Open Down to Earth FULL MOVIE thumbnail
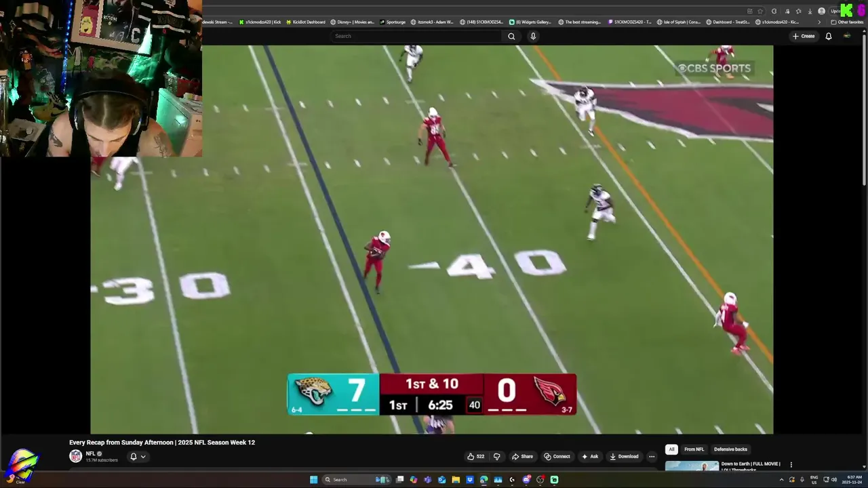 point(692,466)
